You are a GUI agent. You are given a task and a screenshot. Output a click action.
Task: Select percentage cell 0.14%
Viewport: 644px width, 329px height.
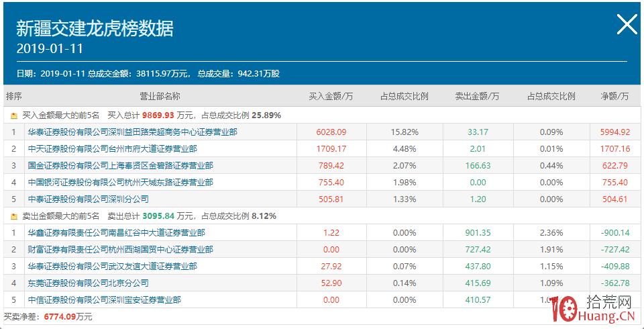[405, 283]
